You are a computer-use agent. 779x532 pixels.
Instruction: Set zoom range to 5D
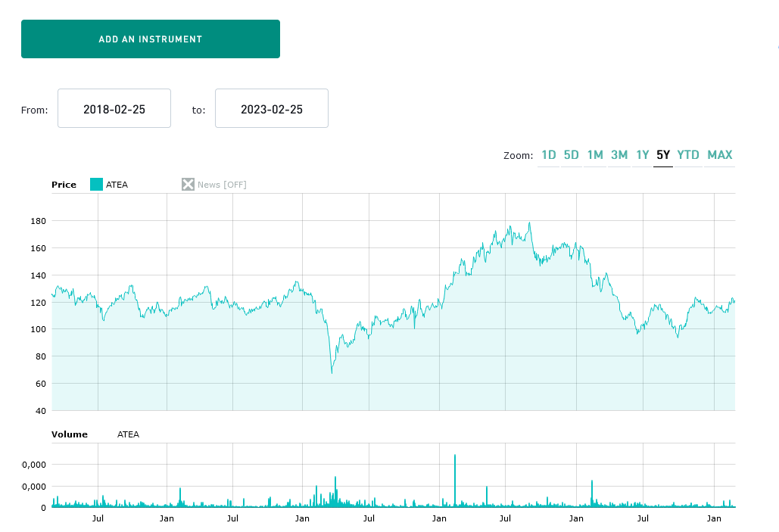coord(572,155)
